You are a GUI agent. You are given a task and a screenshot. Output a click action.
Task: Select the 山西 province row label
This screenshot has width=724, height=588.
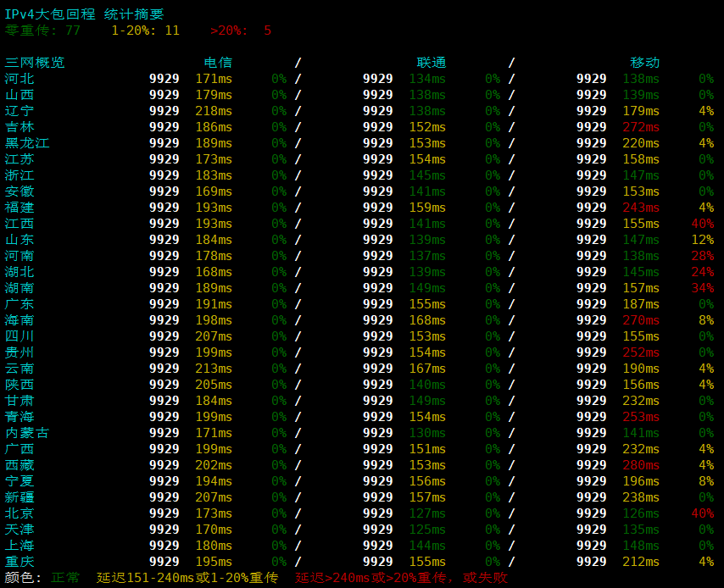(19, 95)
